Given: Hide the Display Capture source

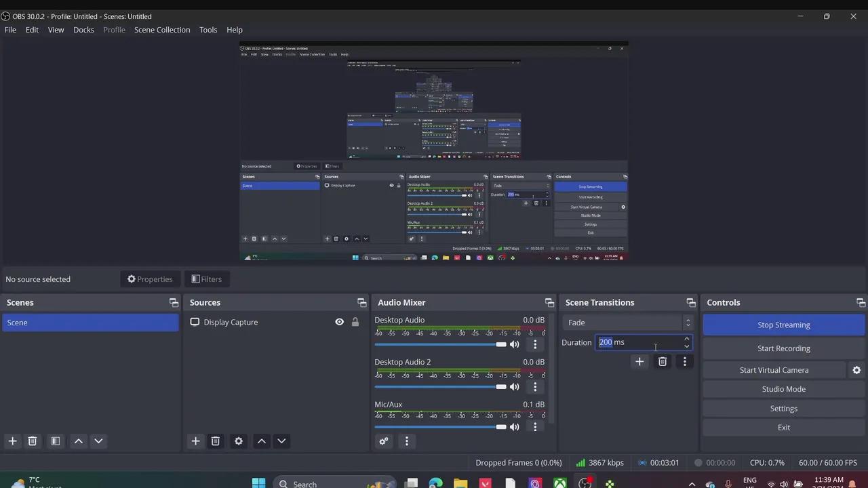Looking at the screenshot, I should pos(339,322).
